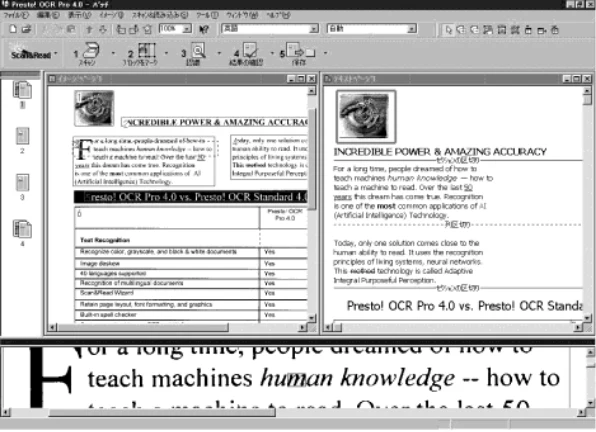Click 'Today, only one solution' paragraph in text pane
The image size is (596, 432).
(408, 261)
